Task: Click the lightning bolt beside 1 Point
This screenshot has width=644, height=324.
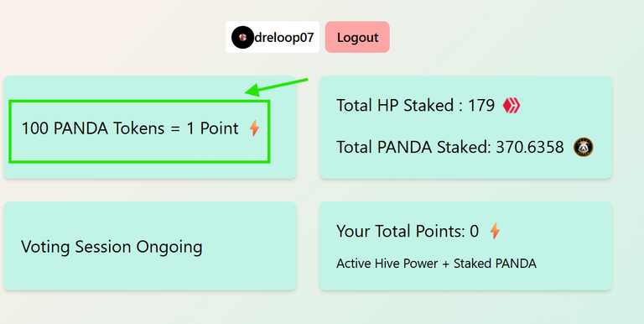Action: point(255,128)
